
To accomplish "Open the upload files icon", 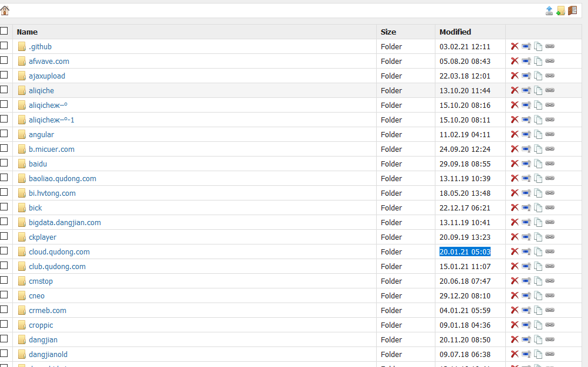I will click(x=549, y=11).
